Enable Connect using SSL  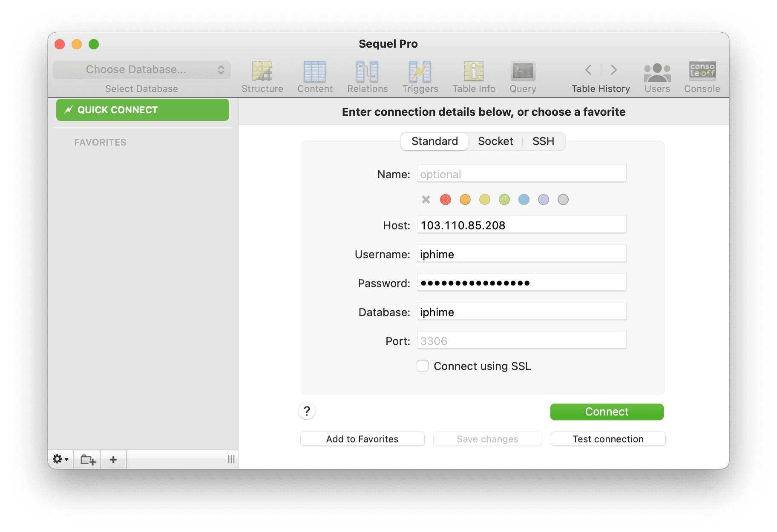(423, 366)
